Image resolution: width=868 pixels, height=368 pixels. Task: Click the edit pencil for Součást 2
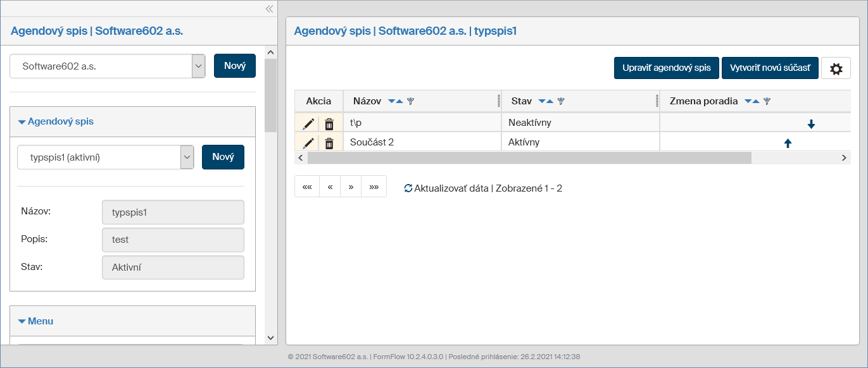point(308,144)
